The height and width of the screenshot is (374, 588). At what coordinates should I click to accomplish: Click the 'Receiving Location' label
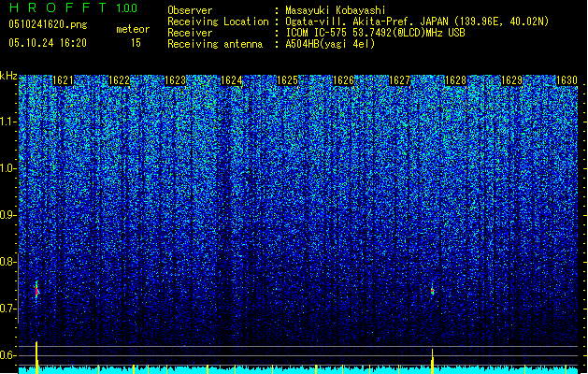218,22
